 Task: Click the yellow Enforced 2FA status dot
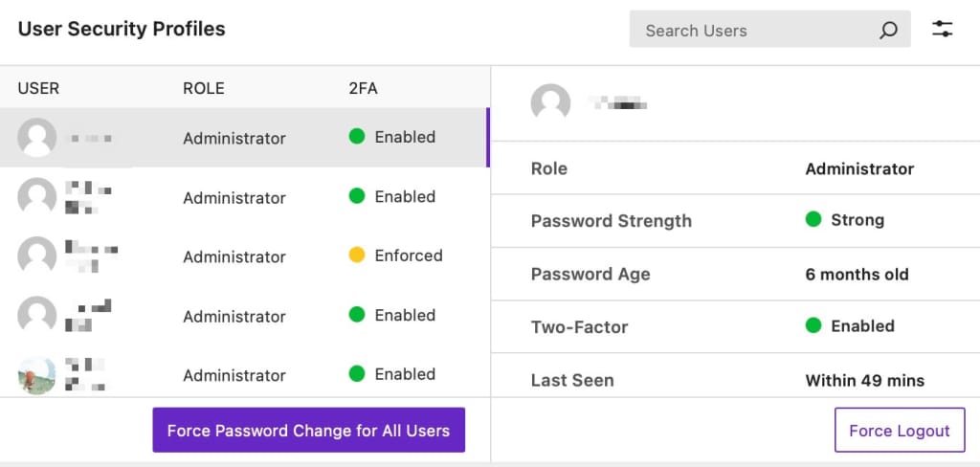pos(357,256)
